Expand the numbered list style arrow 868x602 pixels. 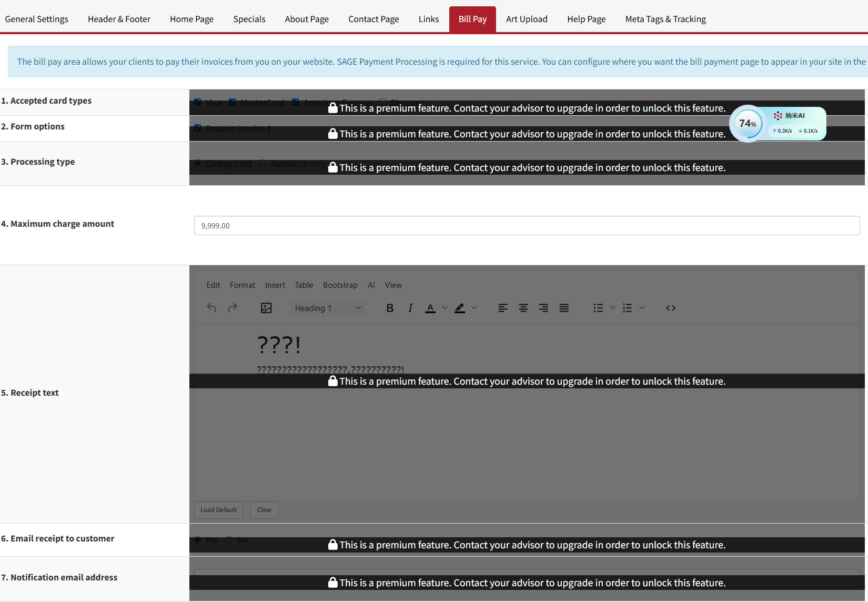642,308
